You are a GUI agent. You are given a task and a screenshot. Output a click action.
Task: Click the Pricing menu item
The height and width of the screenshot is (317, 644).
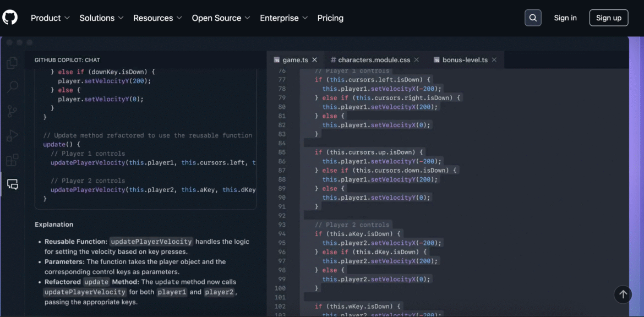330,18
